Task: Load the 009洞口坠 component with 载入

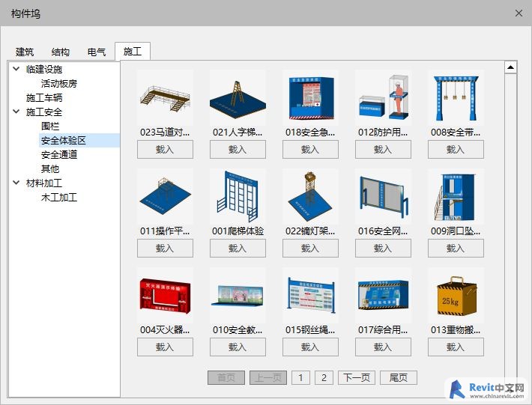Action: tap(456, 249)
